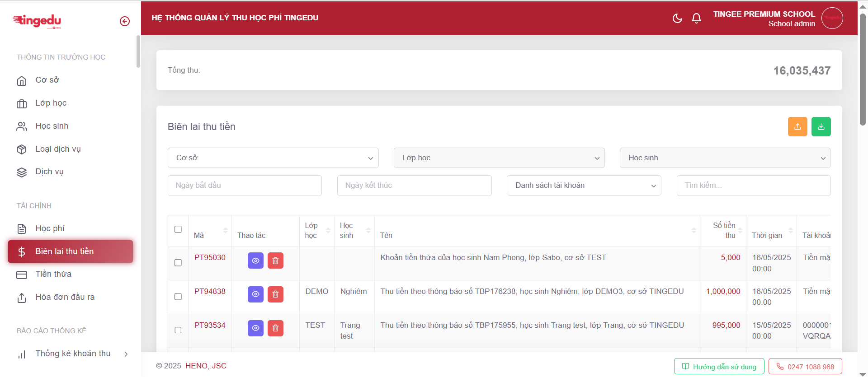The image size is (868, 377).
Task: Open notifications bell
Action: pos(696,18)
